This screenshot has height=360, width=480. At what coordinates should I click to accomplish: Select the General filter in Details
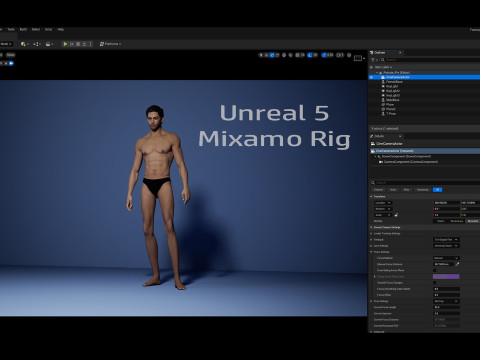(378, 190)
